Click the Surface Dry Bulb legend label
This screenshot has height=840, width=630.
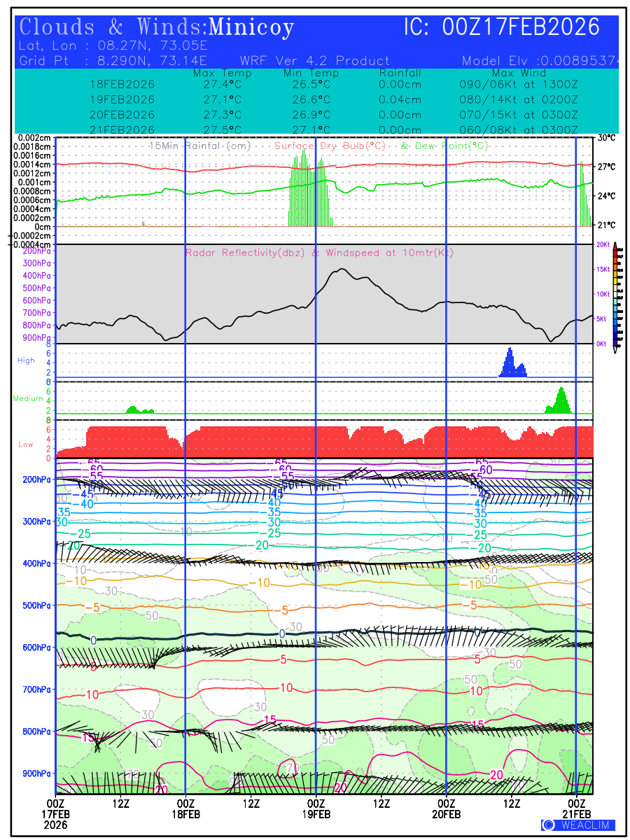330,146
